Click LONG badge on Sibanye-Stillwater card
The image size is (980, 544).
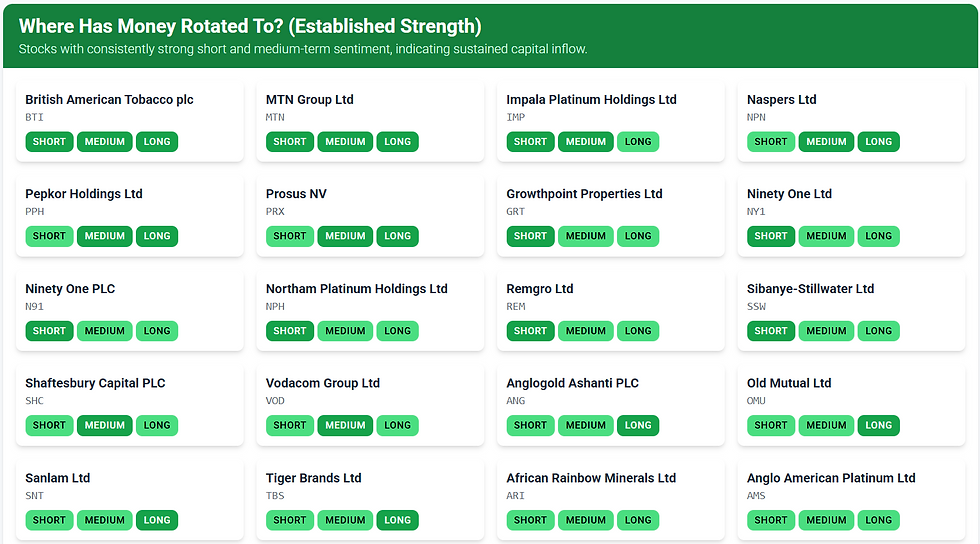[879, 331]
